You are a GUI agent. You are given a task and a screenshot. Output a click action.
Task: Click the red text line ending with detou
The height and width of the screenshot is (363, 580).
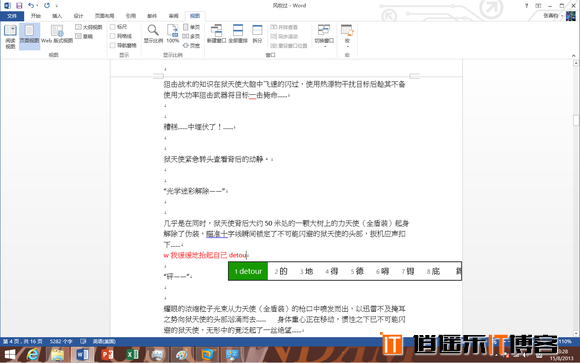pos(205,255)
